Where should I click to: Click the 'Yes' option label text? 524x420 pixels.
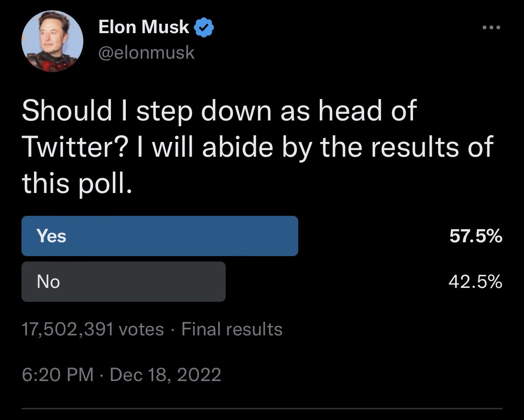click(52, 236)
